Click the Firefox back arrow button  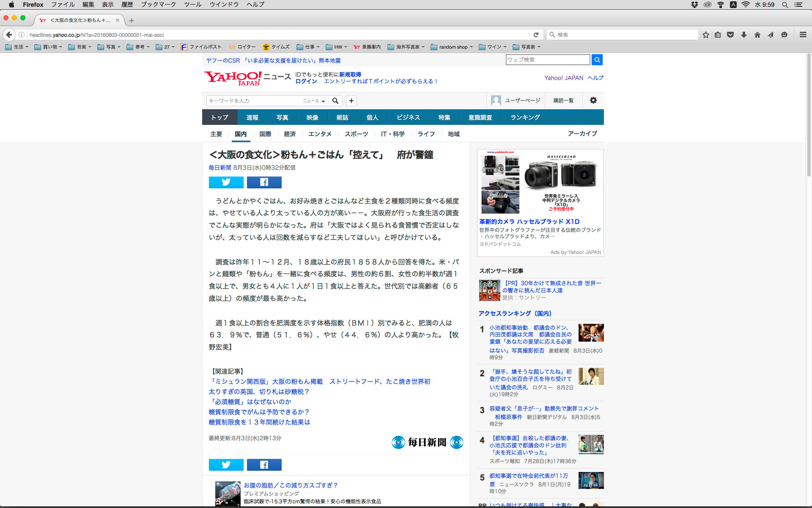coord(9,35)
